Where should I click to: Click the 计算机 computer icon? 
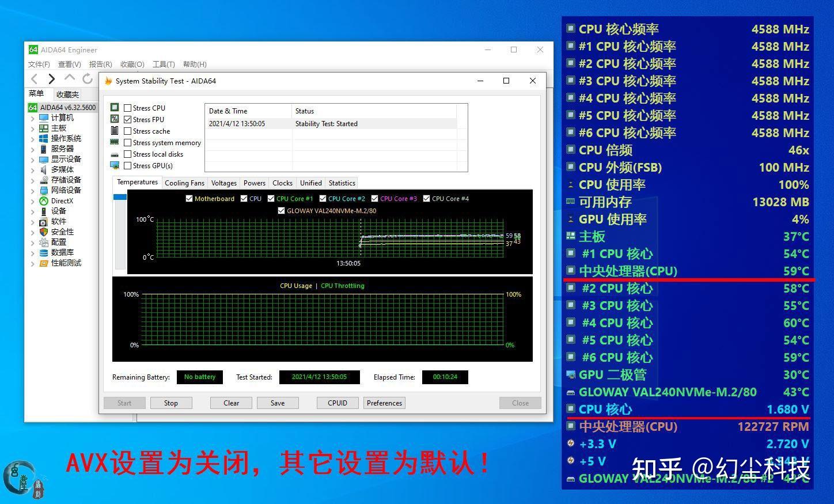44,118
